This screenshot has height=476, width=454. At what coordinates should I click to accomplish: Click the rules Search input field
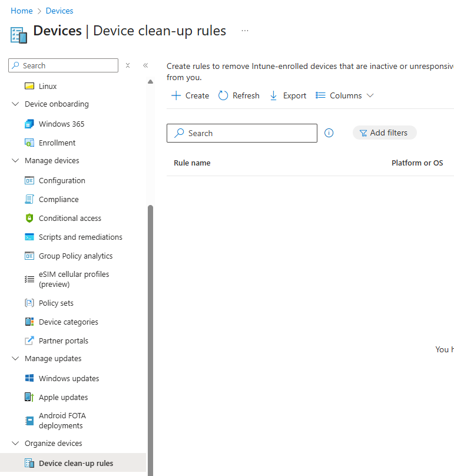click(242, 133)
